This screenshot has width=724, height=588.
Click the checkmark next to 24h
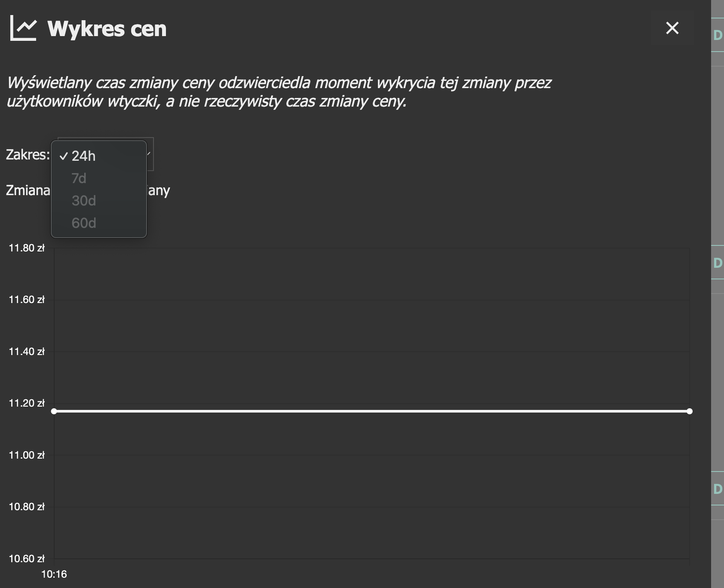(64, 156)
